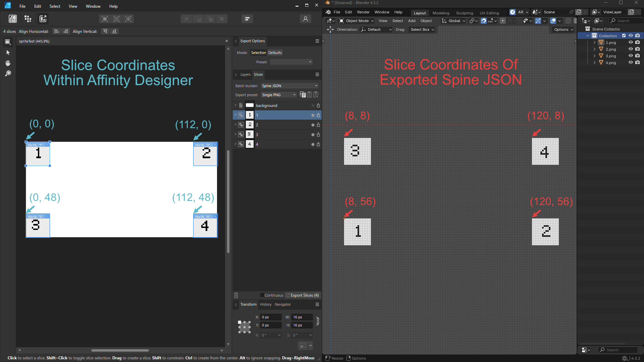Click the export icon on slice 2

318,125
